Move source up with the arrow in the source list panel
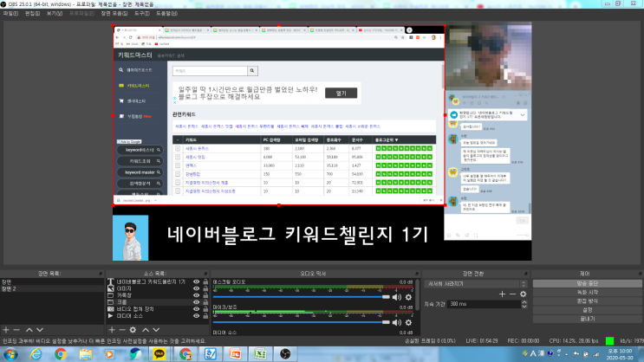644x362 pixels. click(x=146, y=330)
